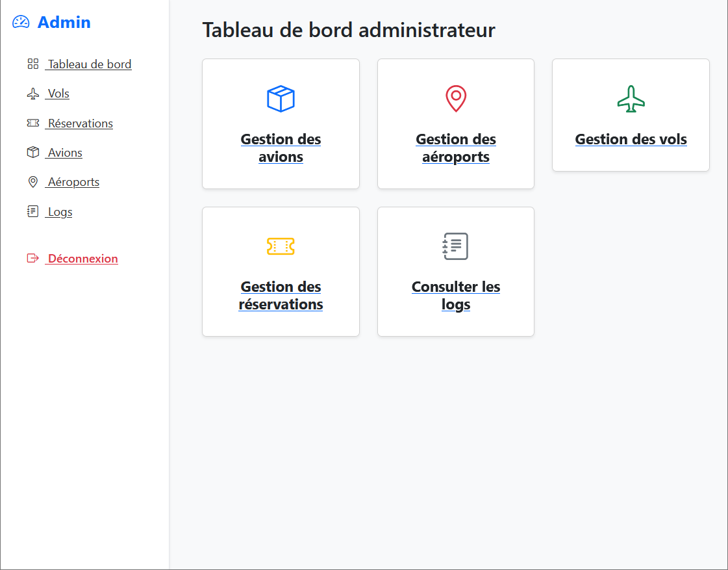Image resolution: width=728 pixels, height=570 pixels.
Task: Select the location pin icon beside Aéroports
Action: coord(32,181)
